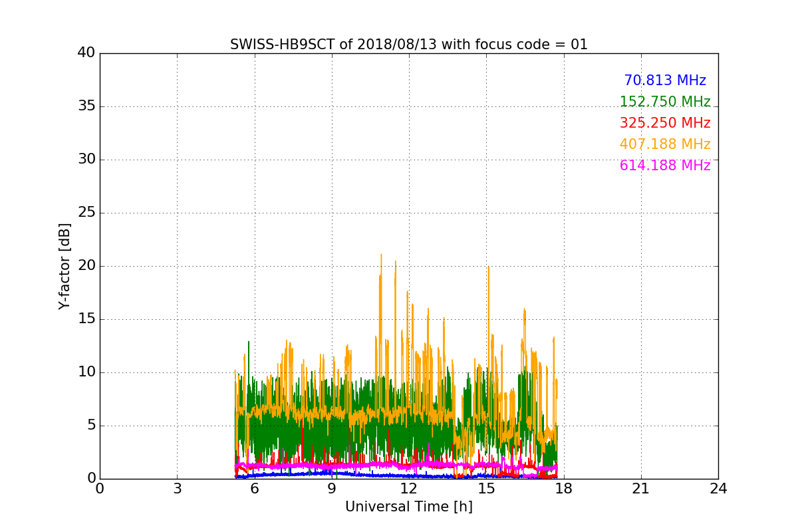Image resolution: width=798 pixels, height=532 pixels.
Task: Click the y-axis tick label 10
Action: (86, 372)
